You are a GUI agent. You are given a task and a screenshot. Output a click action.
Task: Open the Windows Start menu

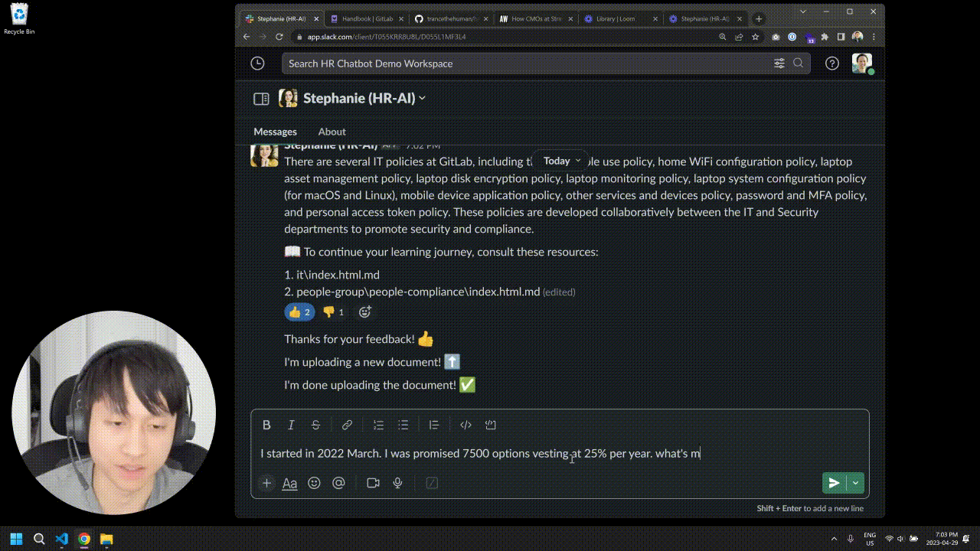point(17,539)
